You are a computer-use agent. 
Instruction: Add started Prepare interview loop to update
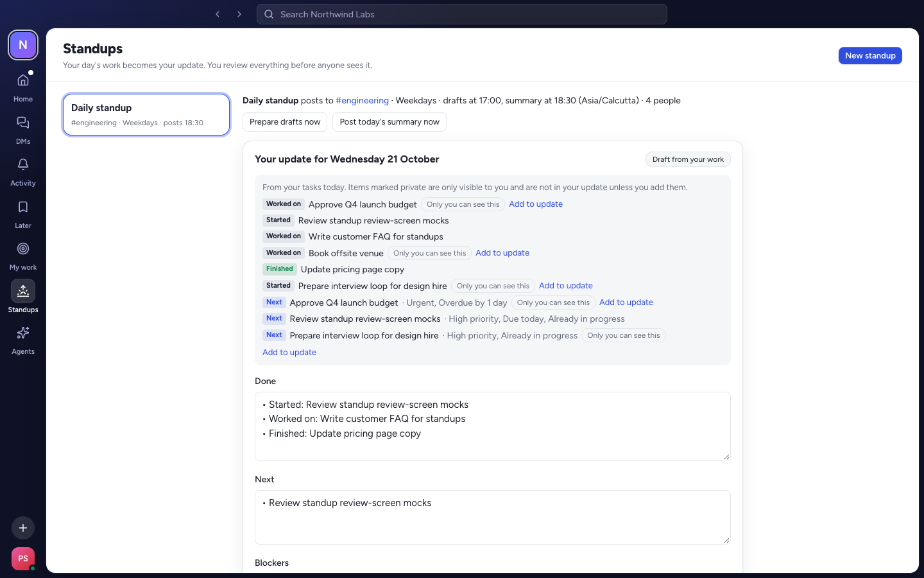(566, 286)
